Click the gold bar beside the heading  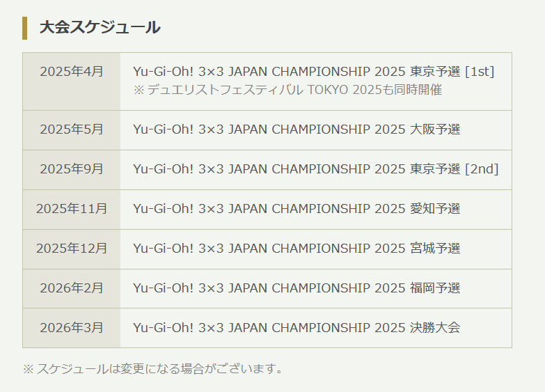click(x=24, y=28)
